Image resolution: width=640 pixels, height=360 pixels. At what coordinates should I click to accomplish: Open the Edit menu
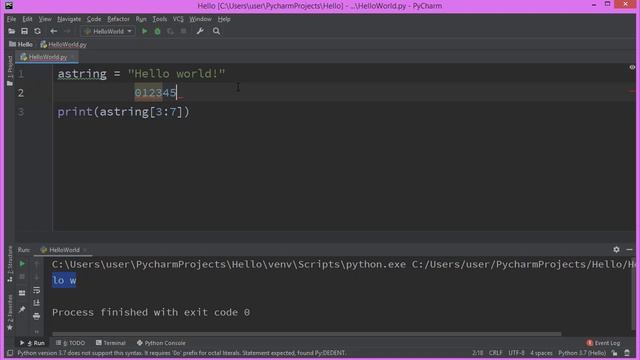pos(27,19)
